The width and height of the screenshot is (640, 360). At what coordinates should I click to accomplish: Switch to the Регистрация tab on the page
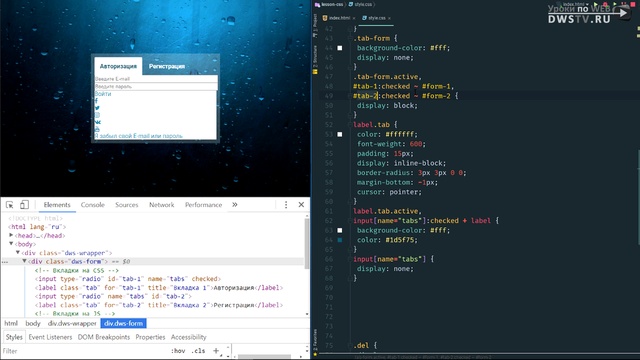[x=167, y=66]
